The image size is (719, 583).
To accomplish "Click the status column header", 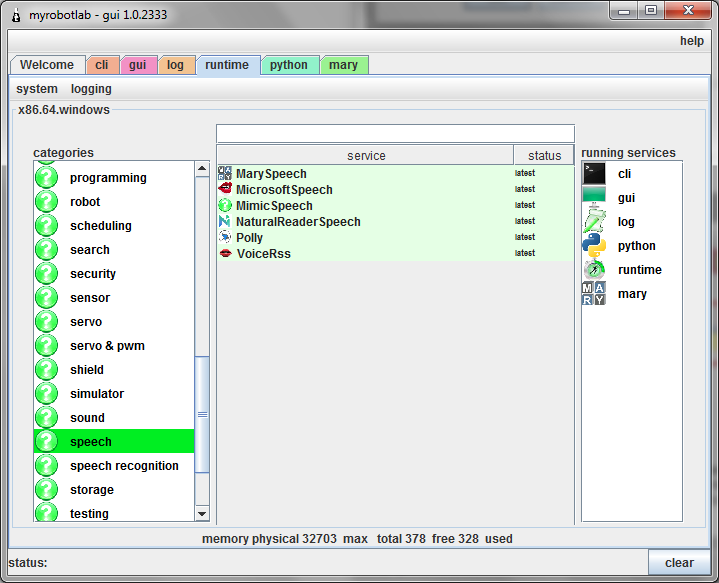I will (x=544, y=155).
